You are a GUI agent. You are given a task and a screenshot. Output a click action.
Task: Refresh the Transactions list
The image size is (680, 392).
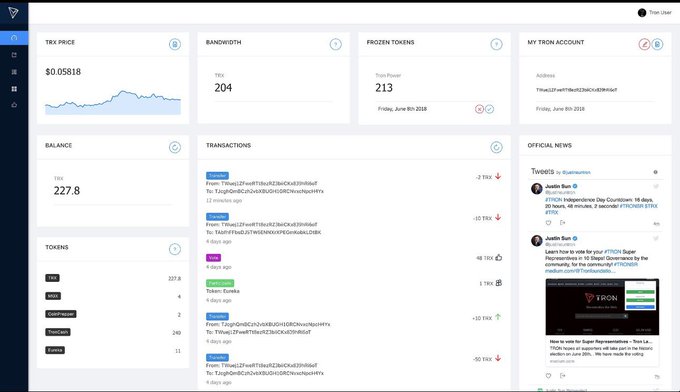click(497, 147)
